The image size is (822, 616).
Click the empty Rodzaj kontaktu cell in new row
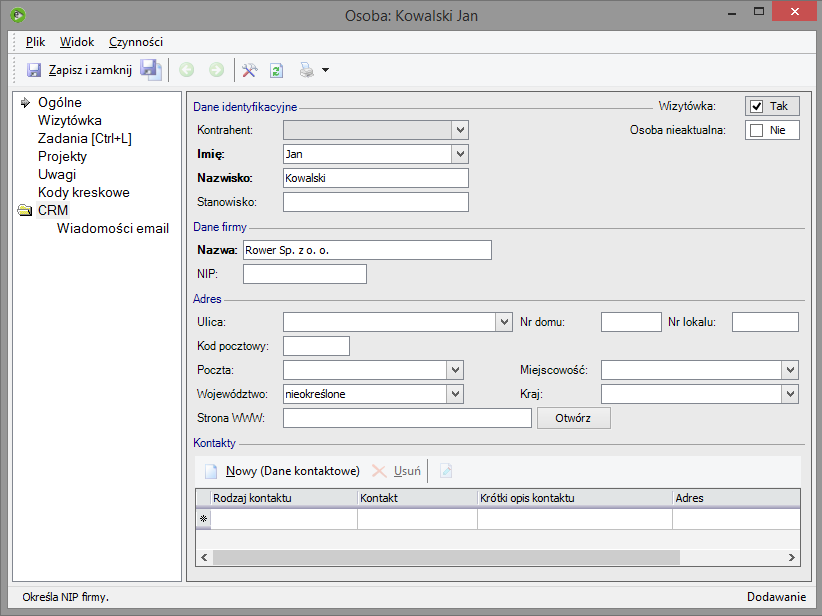[x=284, y=519]
